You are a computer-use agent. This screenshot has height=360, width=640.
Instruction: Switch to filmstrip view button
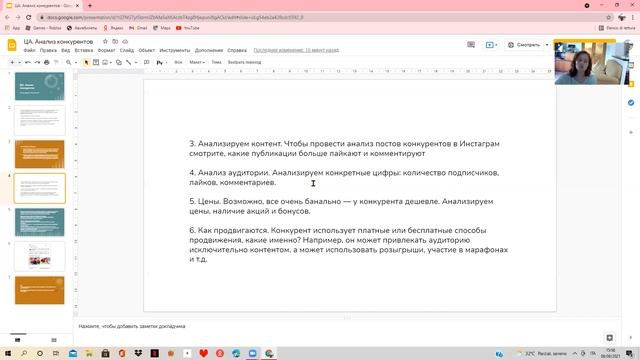pos(18,340)
